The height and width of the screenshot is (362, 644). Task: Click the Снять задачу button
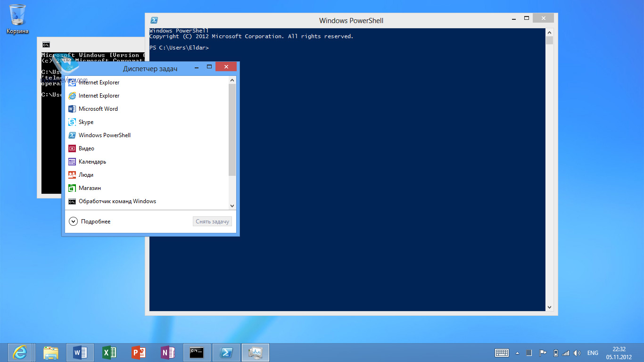click(x=212, y=222)
